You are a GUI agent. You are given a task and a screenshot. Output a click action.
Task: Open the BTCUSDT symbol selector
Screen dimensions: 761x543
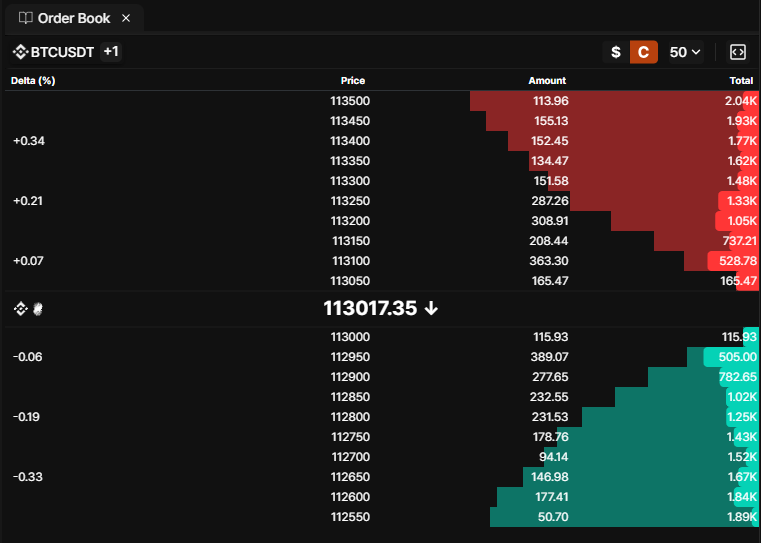[x=62, y=52]
